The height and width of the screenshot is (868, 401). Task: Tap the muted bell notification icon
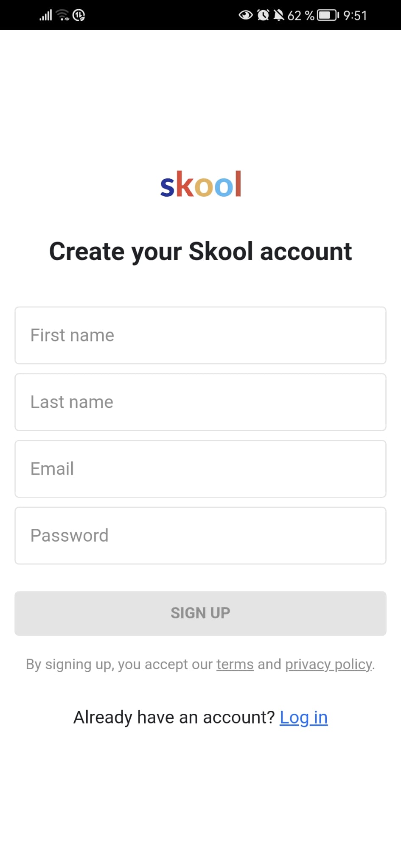point(278,15)
